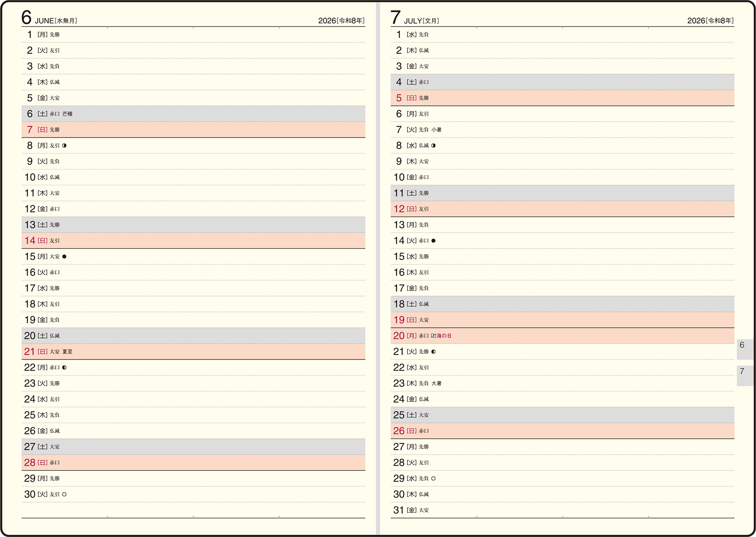Click the 芒種 label on June 6
This screenshot has width=756, height=537.
tap(67, 114)
